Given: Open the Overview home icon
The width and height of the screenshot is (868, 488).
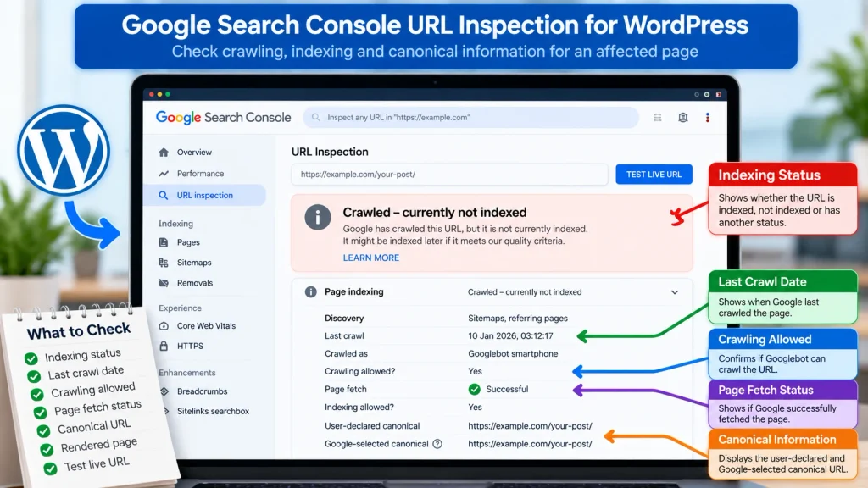Looking at the screenshot, I should pyautogui.click(x=164, y=152).
